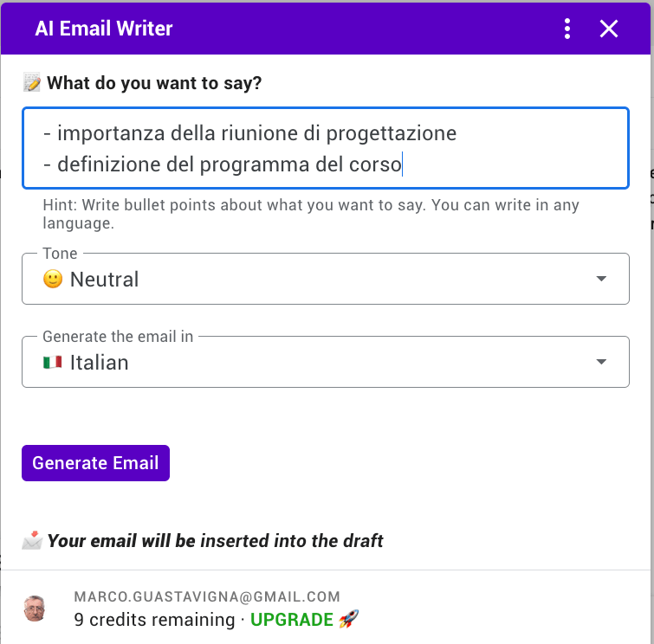Place cursor after "programma del corso"

click(x=402, y=164)
